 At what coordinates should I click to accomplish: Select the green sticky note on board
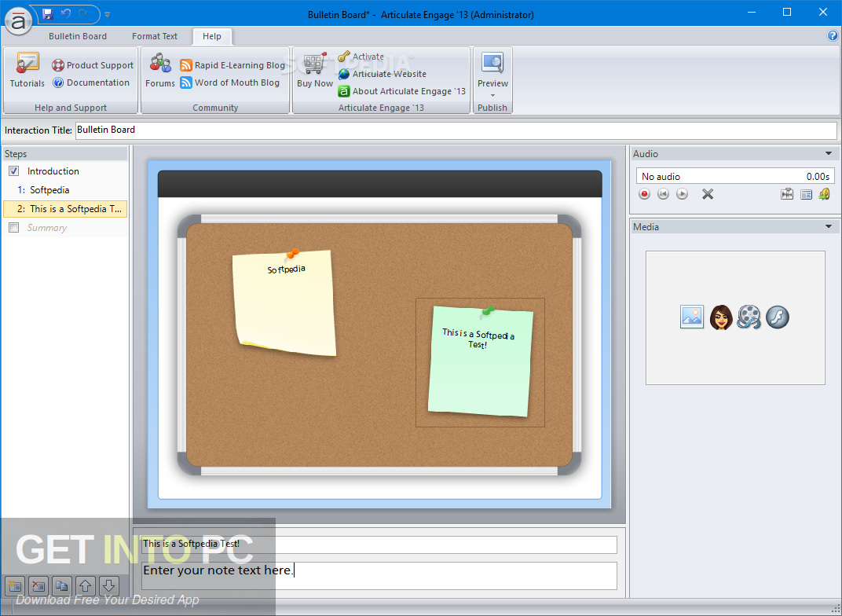click(x=480, y=361)
